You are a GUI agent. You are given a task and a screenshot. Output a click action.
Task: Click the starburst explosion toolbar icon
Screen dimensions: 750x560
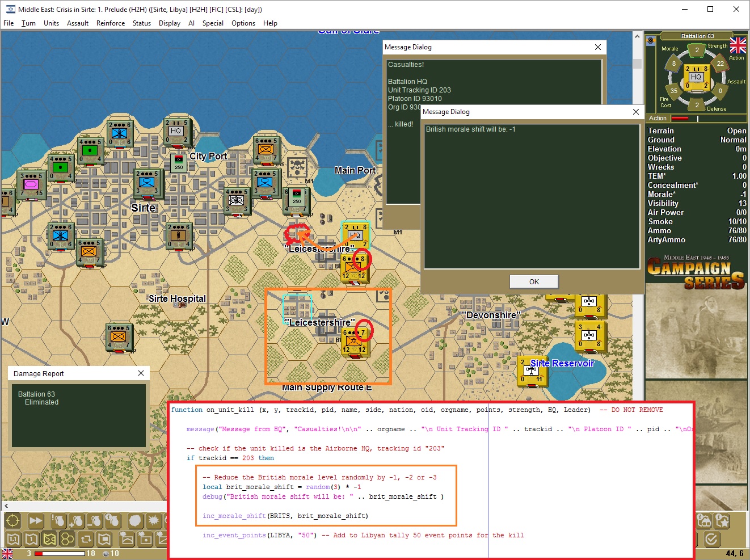[x=154, y=520]
